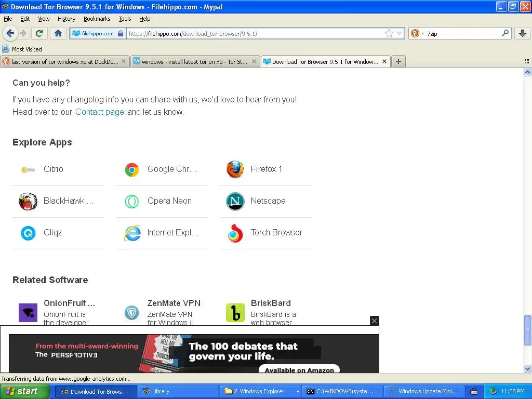Click the Cliqz blue icon
This screenshot has width=532, height=399.
point(28,233)
